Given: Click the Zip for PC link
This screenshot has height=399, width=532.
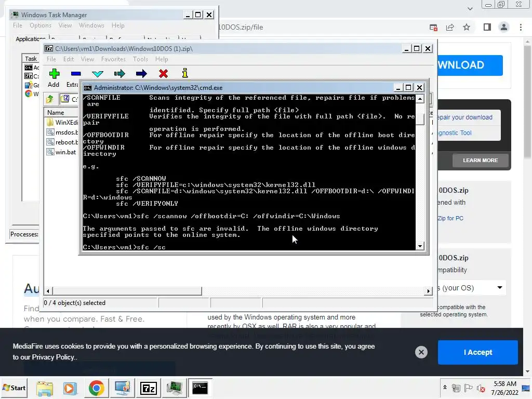Looking at the screenshot, I should 450,218.
